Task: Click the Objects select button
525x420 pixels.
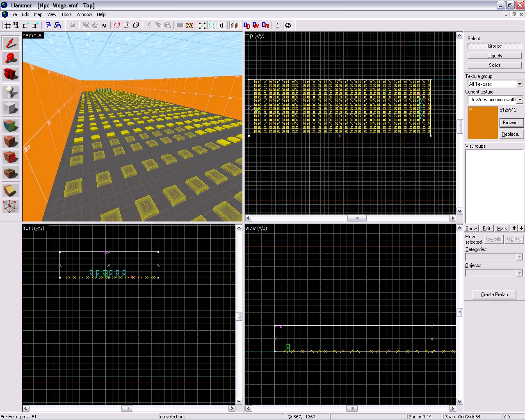Action: pyautogui.click(x=495, y=56)
